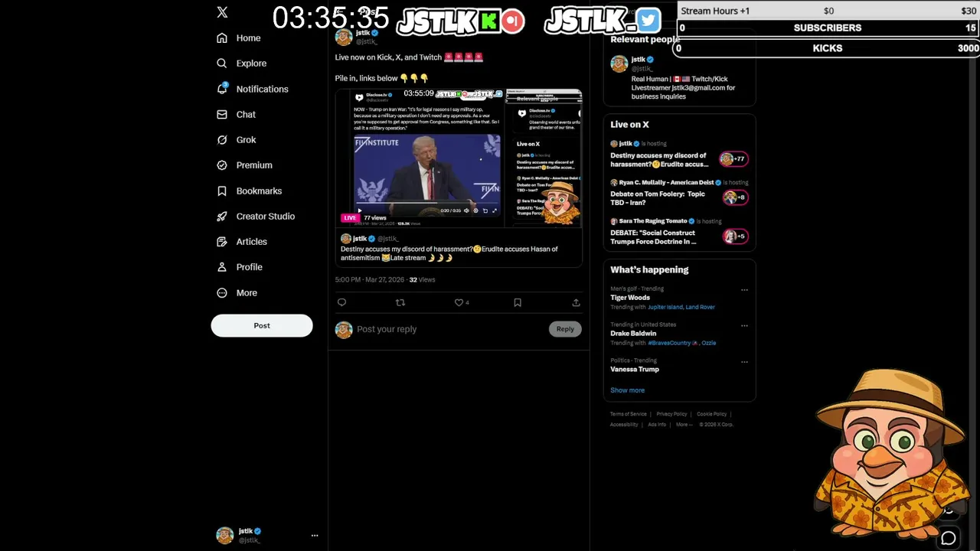Image resolution: width=980 pixels, height=551 pixels.
Task: Open options dots for Drake Baldwin trend
Action: pos(744,326)
